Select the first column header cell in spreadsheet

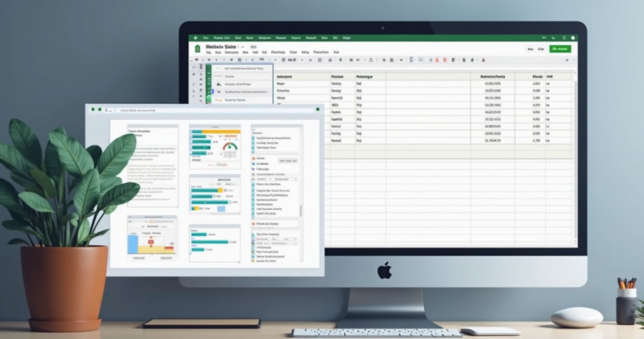click(x=302, y=77)
